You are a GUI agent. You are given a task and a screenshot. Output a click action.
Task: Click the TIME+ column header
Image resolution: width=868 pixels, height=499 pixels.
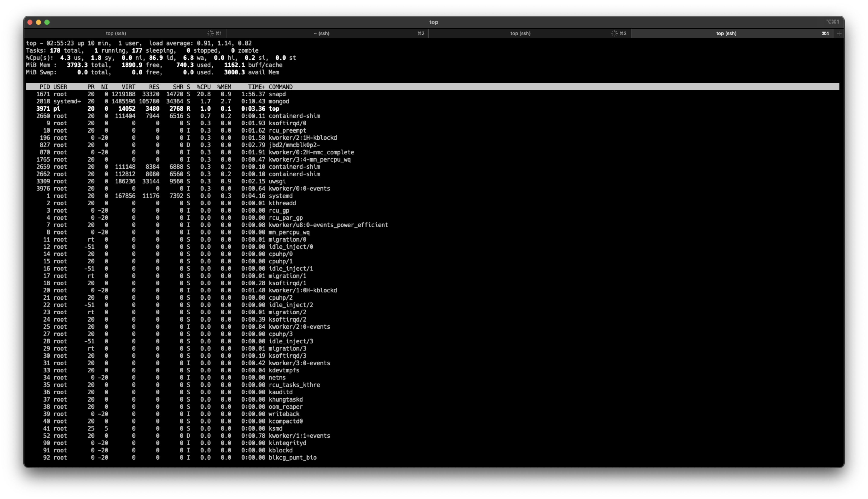pos(257,87)
